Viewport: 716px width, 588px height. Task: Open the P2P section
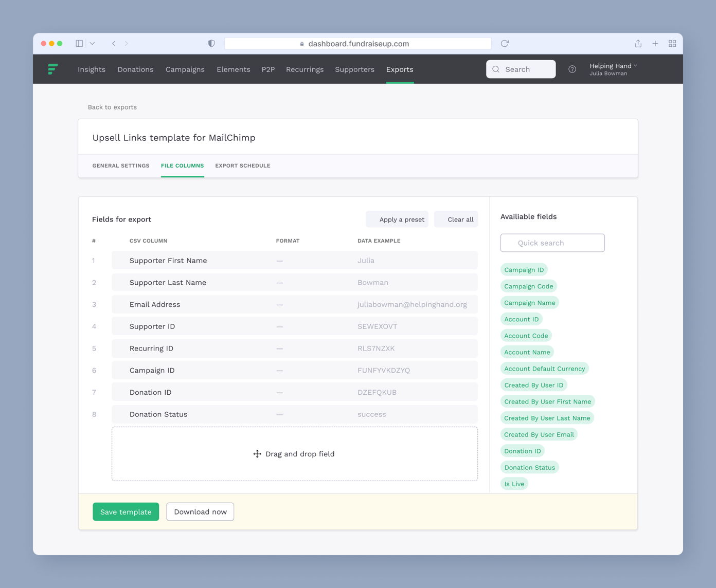pyautogui.click(x=268, y=69)
